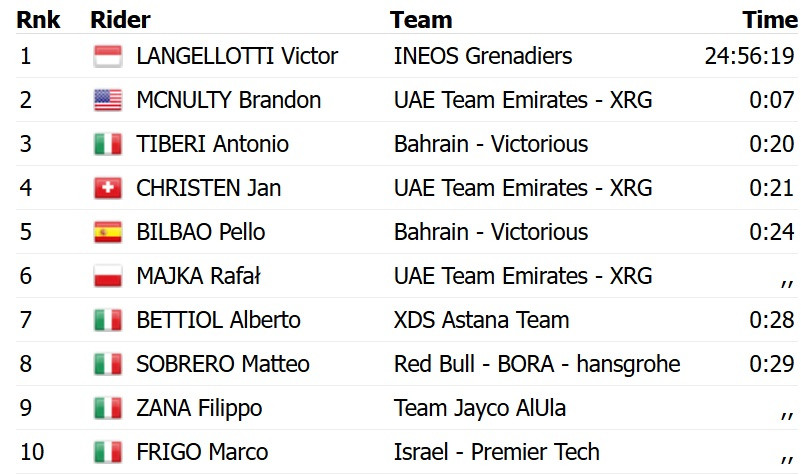This screenshot has height=475, width=801.
Task: Click the Spanish flag beside Bilbao
Action: click(x=106, y=232)
